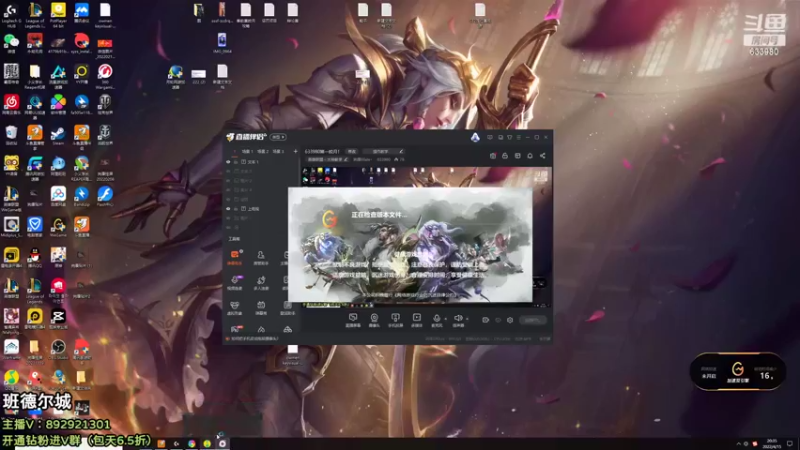This screenshot has height=450, width=800.
Task: Toggle visibility eye of first text source
Action: click(228, 162)
